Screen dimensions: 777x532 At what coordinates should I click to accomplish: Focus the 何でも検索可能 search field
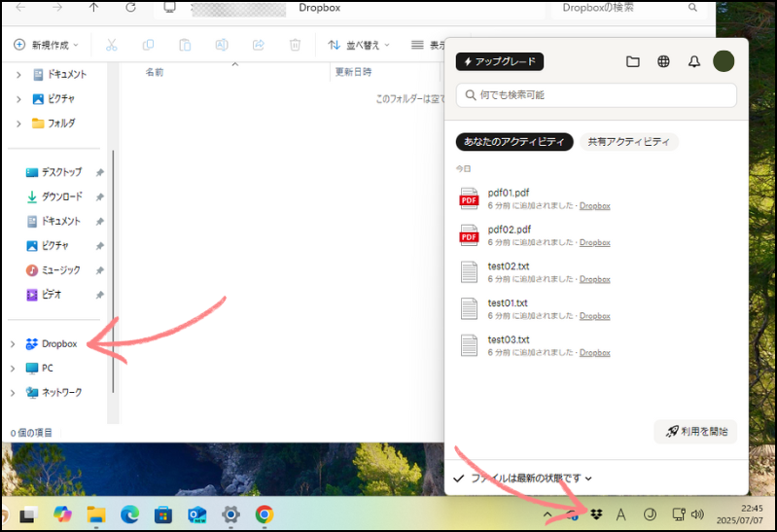(x=596, y=94)
